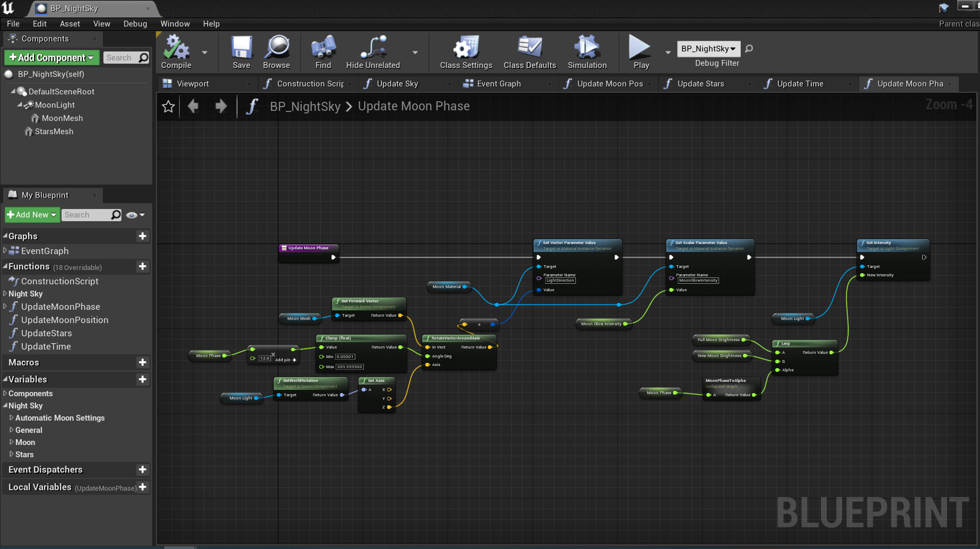Save the blueprint asset
The image size is (980, 549).
241,51
